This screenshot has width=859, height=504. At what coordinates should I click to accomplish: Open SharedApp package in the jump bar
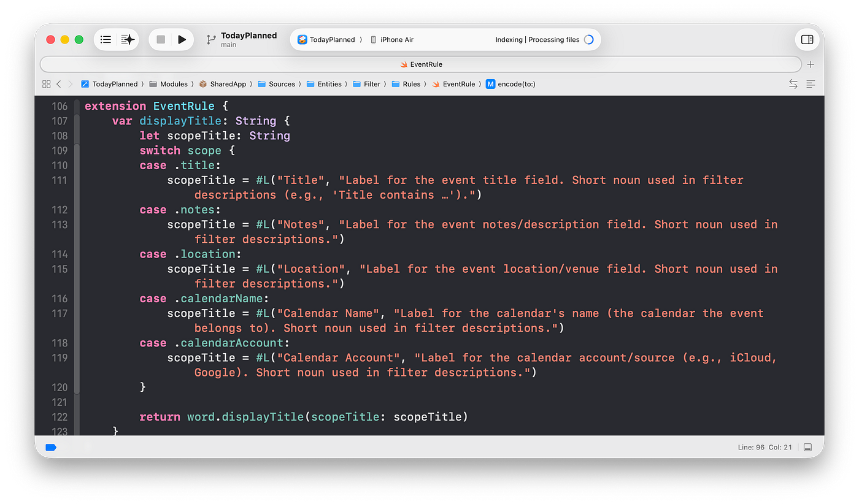(x=222, y=84)
